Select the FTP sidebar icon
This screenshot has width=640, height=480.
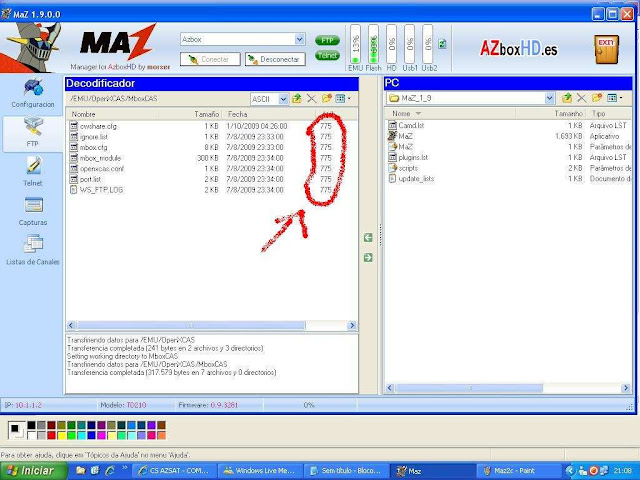(33, 132)
